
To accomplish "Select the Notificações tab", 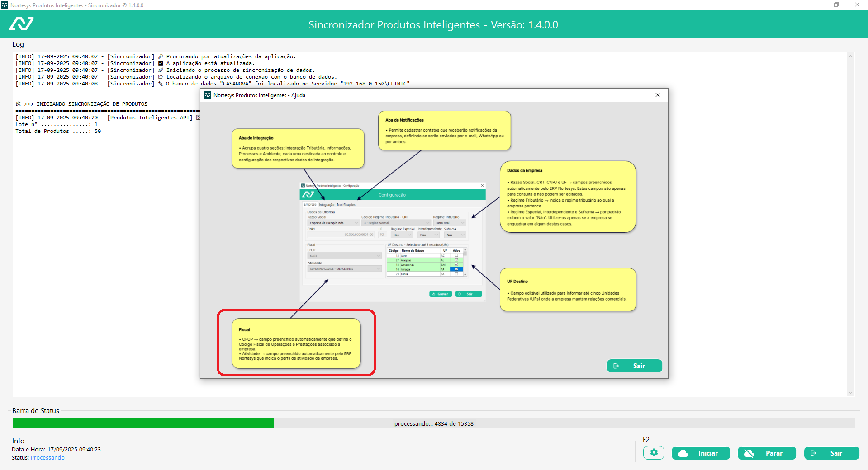I will click(x=346, y=205).
